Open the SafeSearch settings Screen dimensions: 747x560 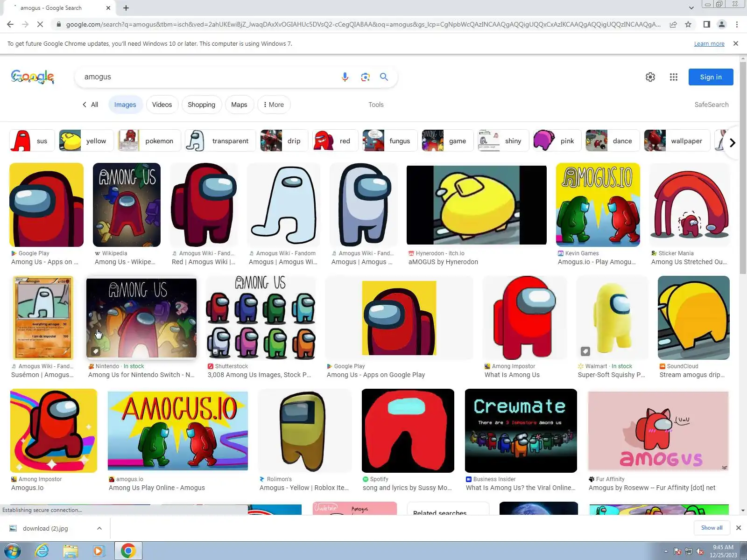click(x=711, y=105)
